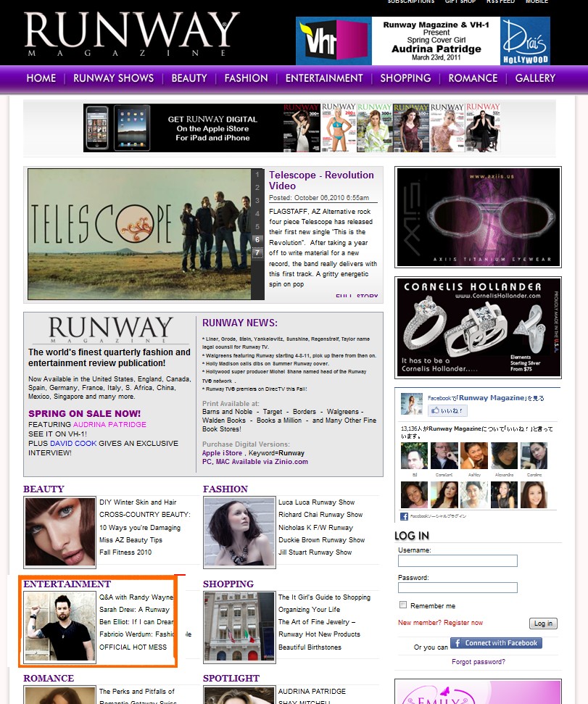588x704 pixels.
Task: Open Organizing Your Life article
Action: pyautogui.click(x=310, y=609)
